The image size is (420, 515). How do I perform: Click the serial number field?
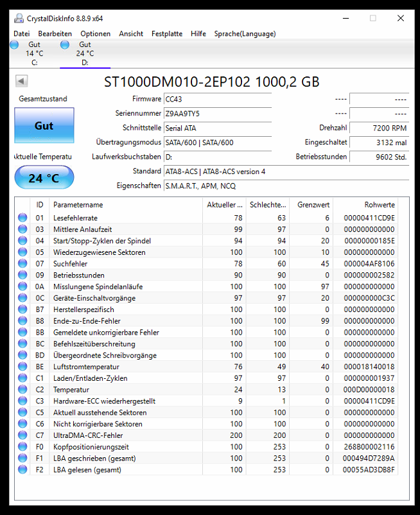(x=217, y=114)
